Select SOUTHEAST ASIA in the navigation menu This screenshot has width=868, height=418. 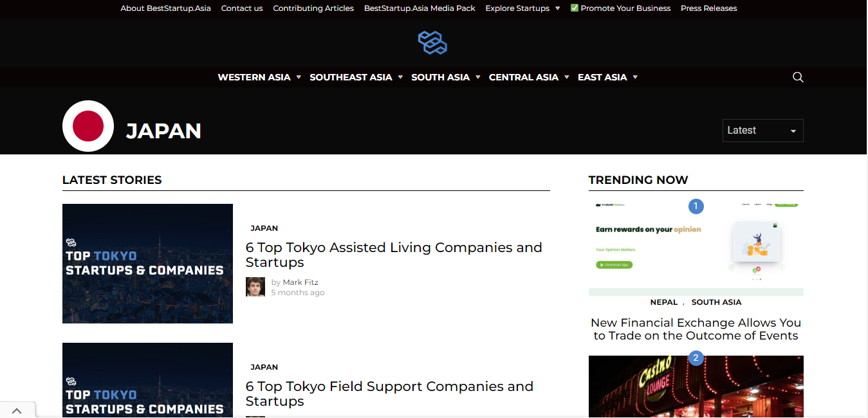point(351,77)
